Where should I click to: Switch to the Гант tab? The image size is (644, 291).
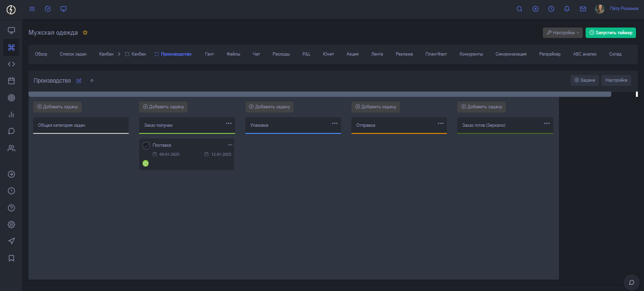coord(209,54)
